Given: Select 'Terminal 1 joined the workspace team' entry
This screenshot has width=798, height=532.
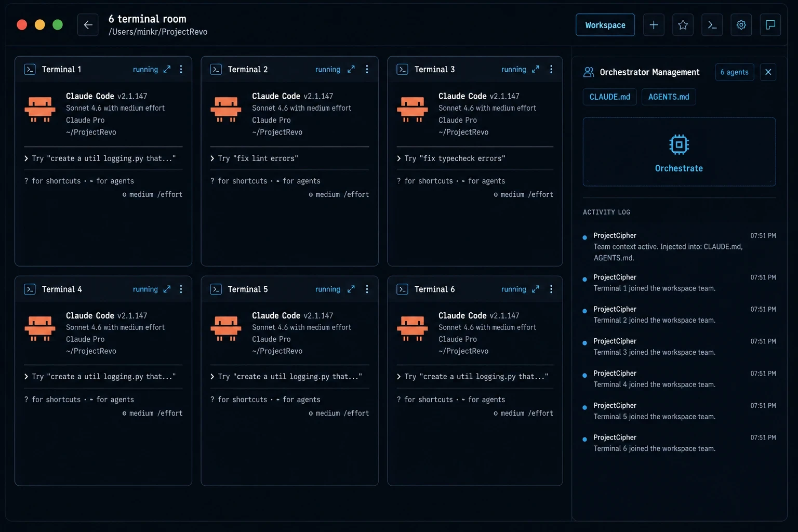Looking at the screenshot, I should tap(679, 283).
